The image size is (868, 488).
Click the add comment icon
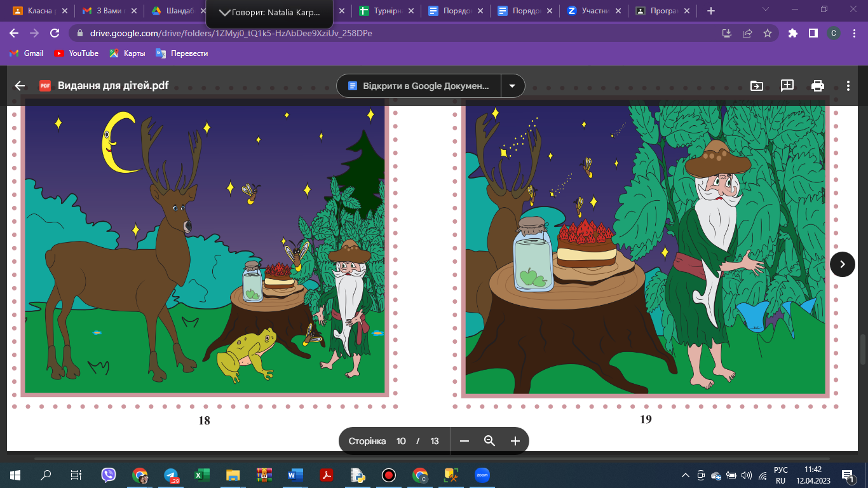click(x=787, y=86)
